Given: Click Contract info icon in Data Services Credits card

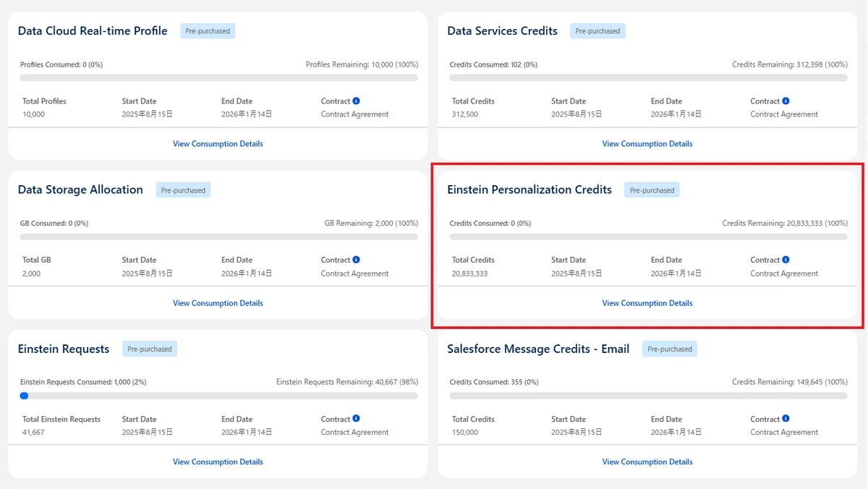Looking at the screenshot, I should 786,101.
